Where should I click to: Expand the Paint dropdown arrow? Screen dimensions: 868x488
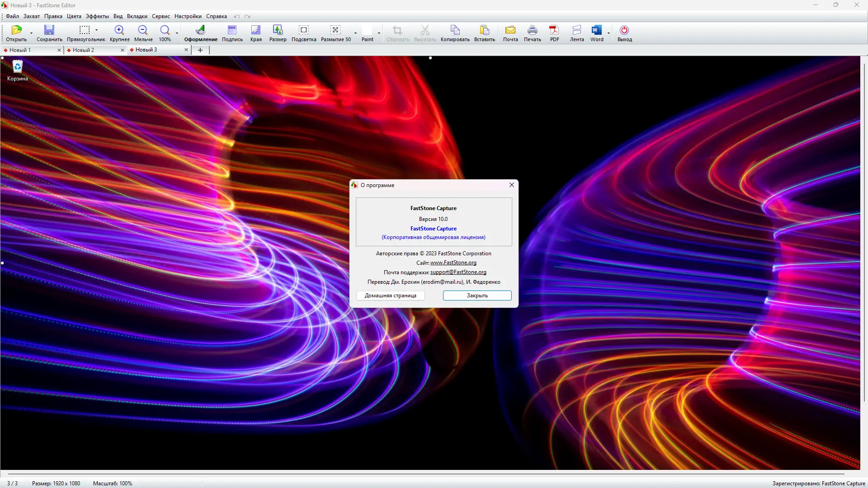(x=379, y=33)
